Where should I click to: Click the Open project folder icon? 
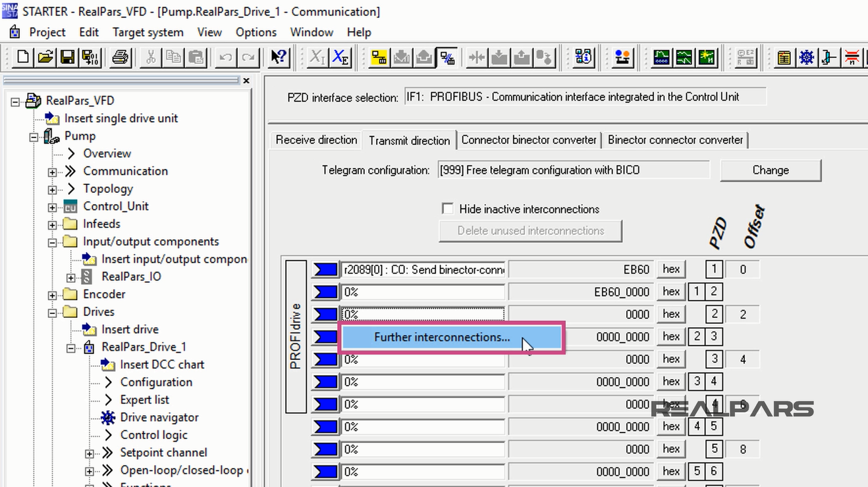point(45,57)
